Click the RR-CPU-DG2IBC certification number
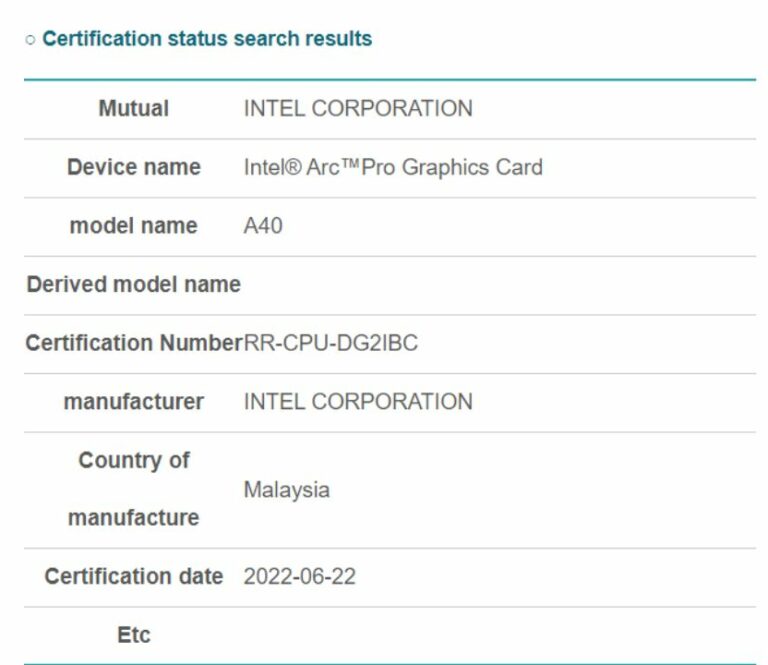768x665 pixels. tap(331, 343)
